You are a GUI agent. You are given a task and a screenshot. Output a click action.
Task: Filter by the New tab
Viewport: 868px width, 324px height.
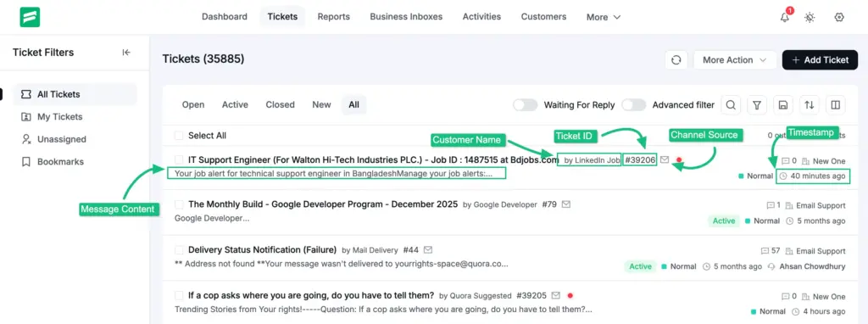(321, 104)
